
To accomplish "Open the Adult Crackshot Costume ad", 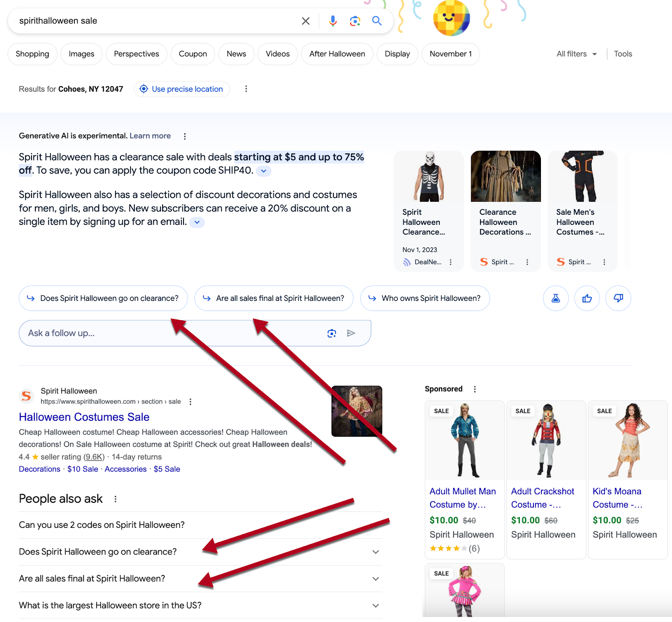I will [x=546, y=480].
